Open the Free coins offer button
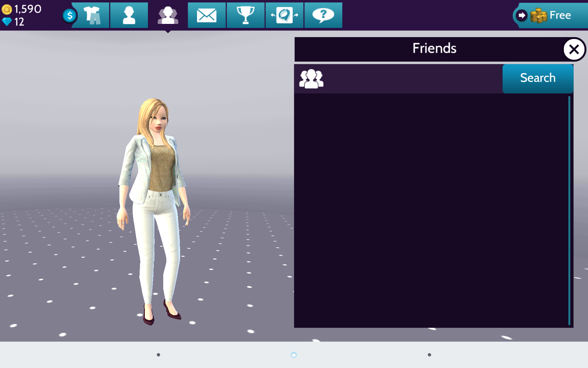Screen dimensions: 588x368 click(551, 15)
